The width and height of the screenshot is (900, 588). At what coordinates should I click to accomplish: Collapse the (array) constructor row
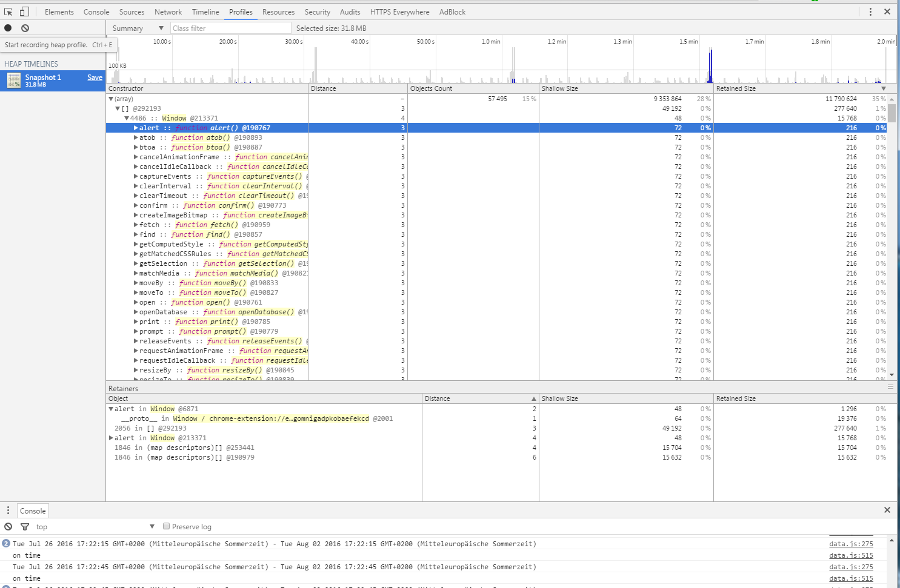tap(111, 99)
